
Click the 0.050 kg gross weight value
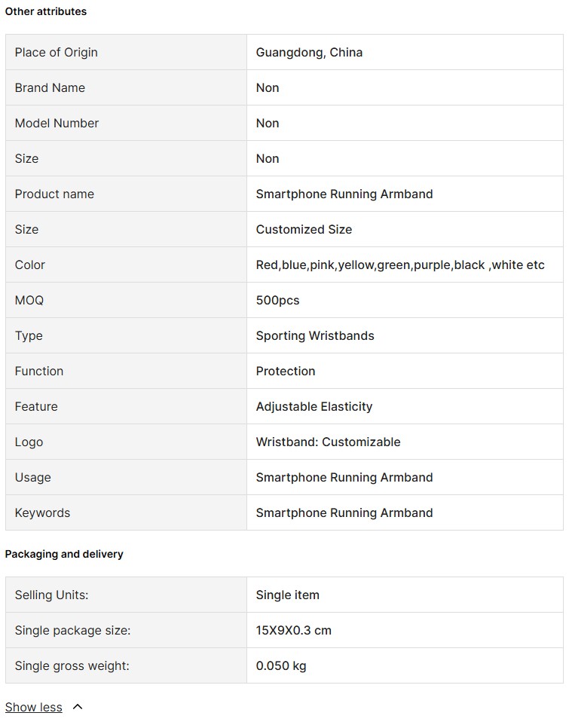[281, 665]
